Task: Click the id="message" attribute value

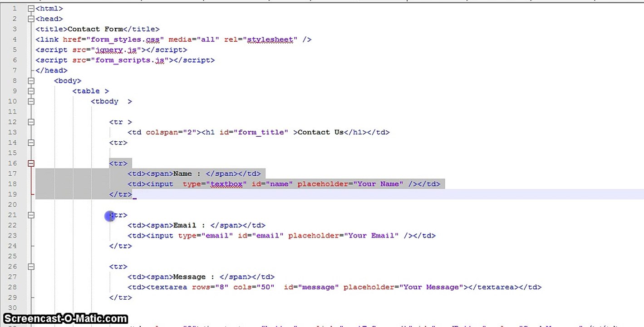Action: 311,287
